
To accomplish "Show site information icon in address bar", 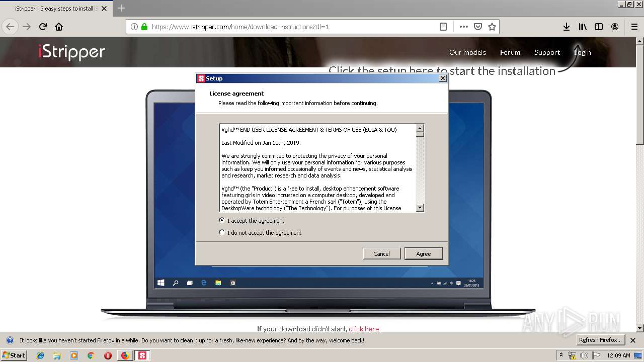I will (x=134, y=27).
